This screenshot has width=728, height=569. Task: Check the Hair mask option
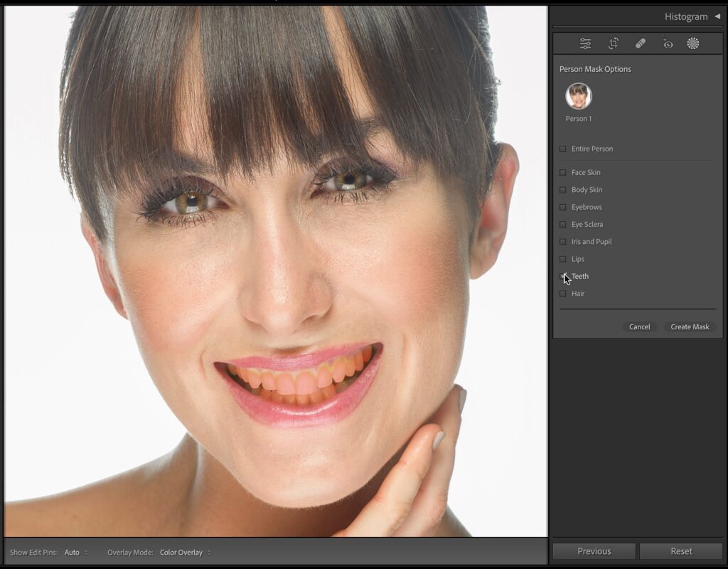point(563,294)
